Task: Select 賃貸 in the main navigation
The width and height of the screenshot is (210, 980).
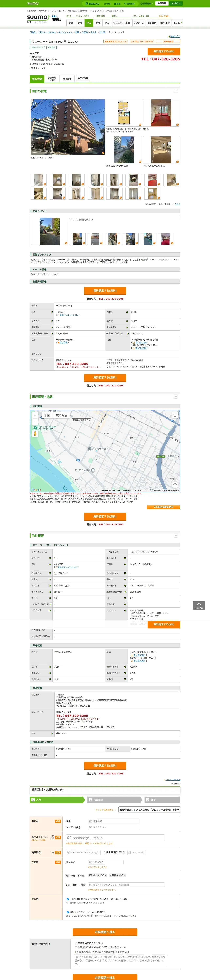Action: (70, 23)
